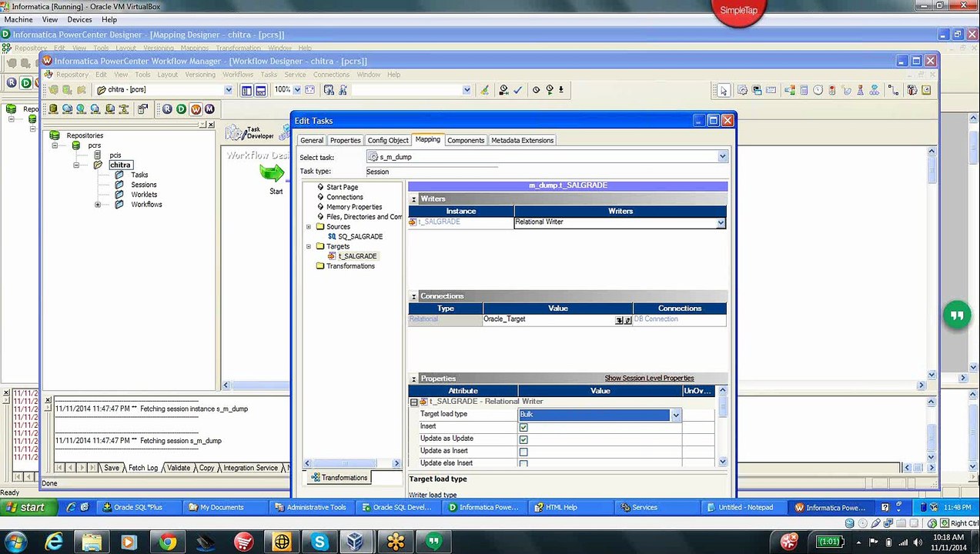The height and width of the screenshot is (554, 980).
Task: Click the green quote bubble floating icon
Action: pyautogui.click(x=957, y=315)
